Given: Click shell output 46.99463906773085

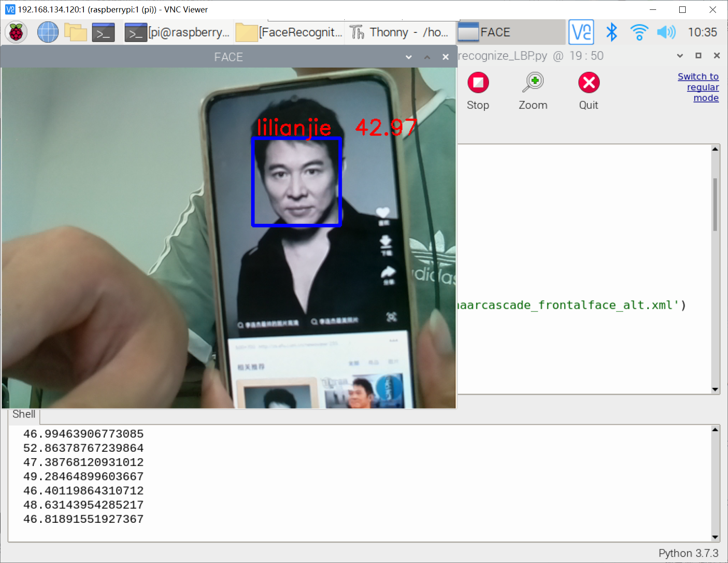Looking at the screenshot, I should pos(83,434).
